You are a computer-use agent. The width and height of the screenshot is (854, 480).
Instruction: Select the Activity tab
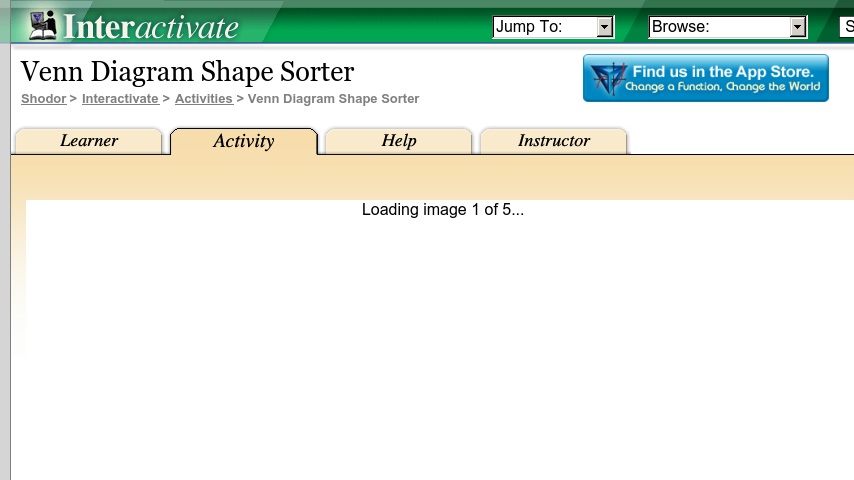(x=243, y=141)
